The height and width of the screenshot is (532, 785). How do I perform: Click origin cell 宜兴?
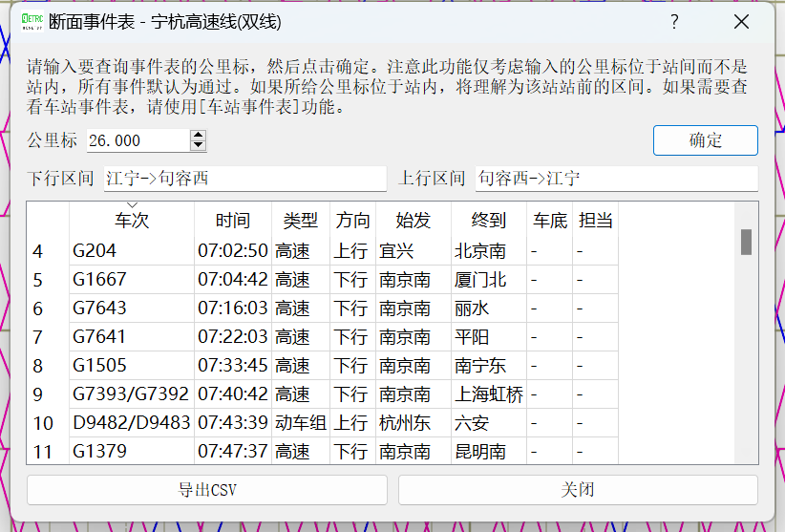(x=413, y=251)
